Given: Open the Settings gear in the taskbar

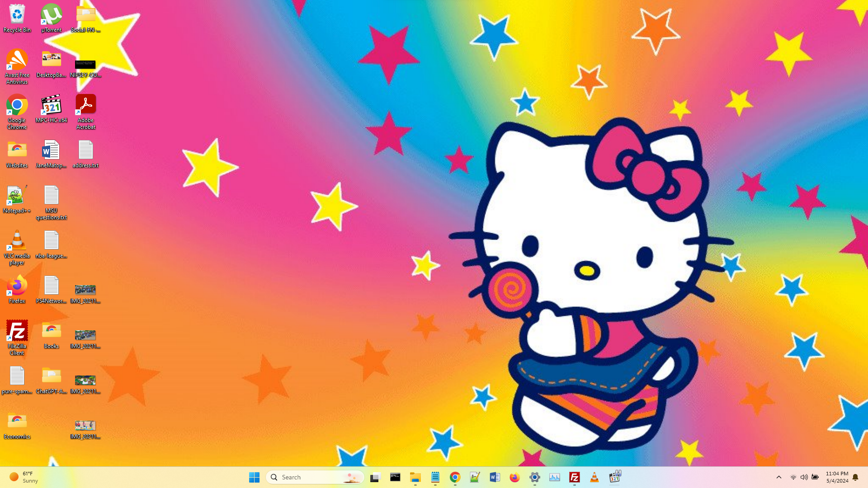Looking at the screenshot, I should (534, 477).
